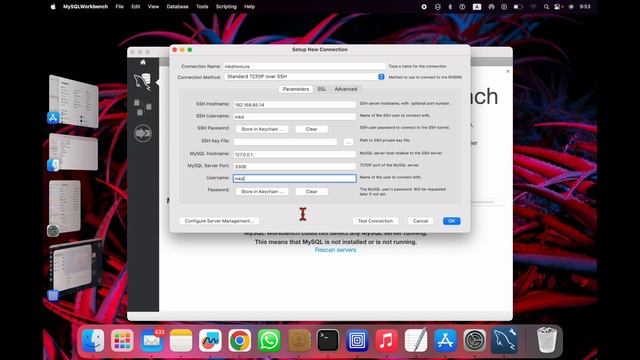Click MySQL Workbench dolphin icon in Dock

(504, 340)
